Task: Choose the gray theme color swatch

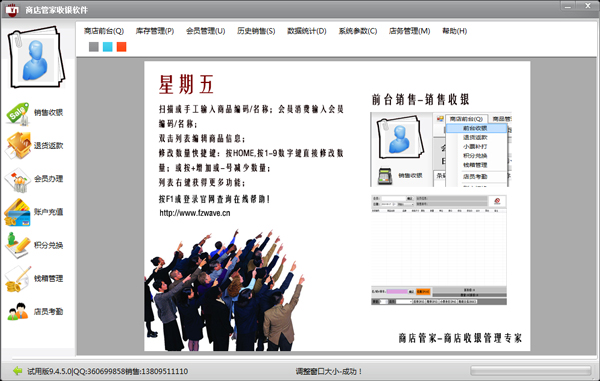Action: pos(94,47)
